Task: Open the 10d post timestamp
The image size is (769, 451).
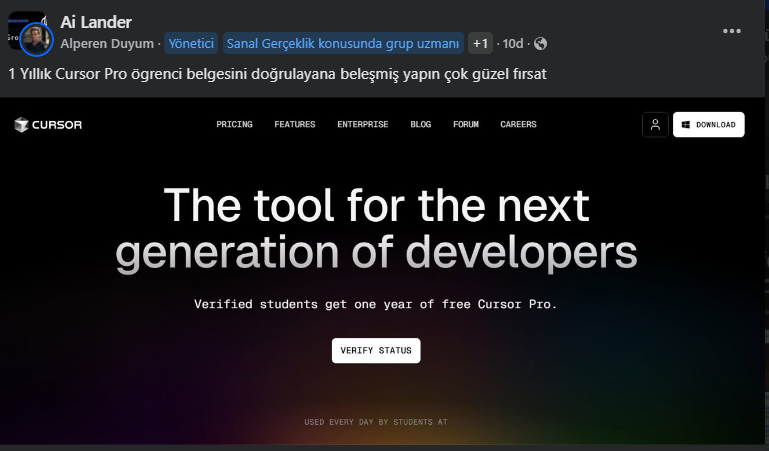Action: pyautogui.click(x=513, y=44)
